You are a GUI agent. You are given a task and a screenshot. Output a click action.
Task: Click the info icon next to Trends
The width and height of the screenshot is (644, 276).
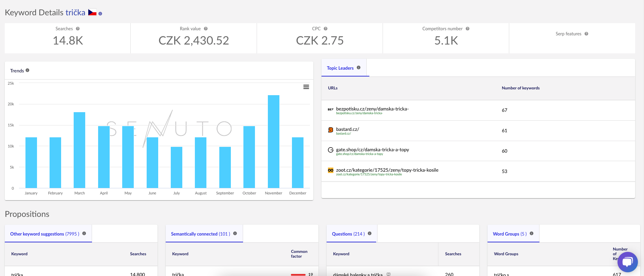(27, 70)
